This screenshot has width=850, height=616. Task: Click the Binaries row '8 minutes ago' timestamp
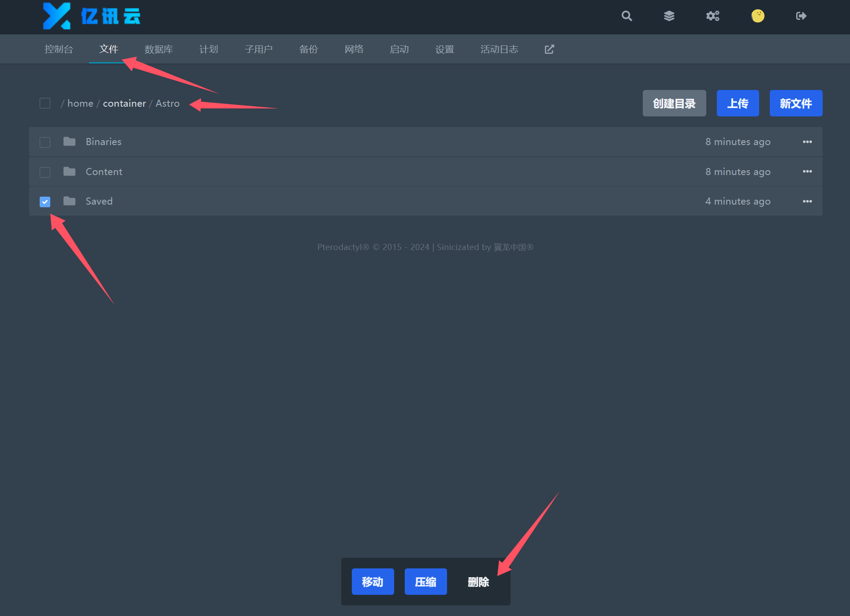[x=738, y=142]
